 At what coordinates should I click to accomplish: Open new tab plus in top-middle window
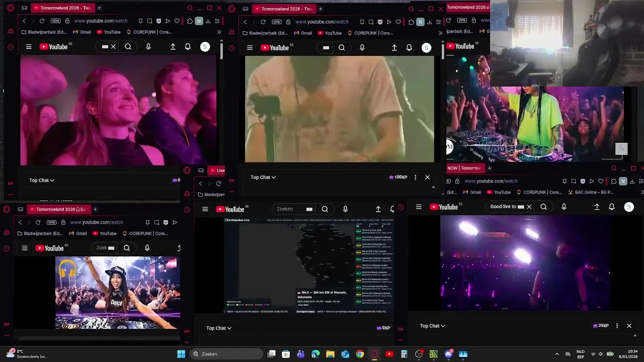(320, 9)
